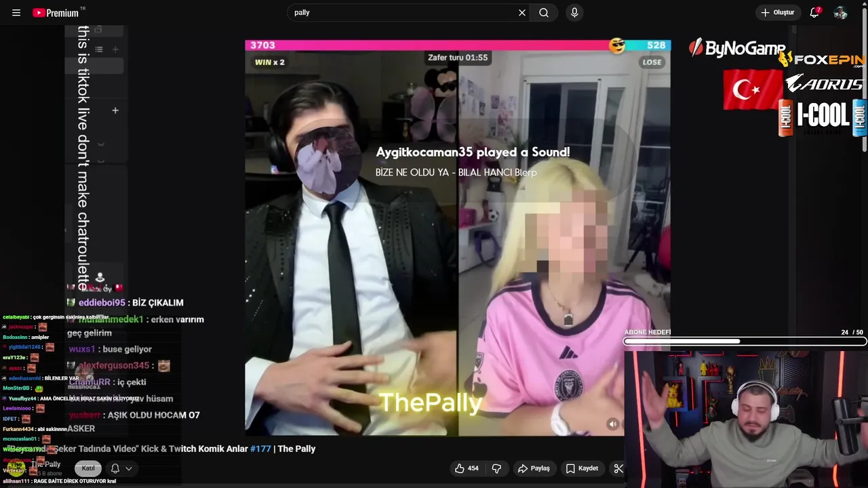Viewport: 868px width, 488px height.
Task: Click the ByNoGame sponsor logo
Action: point(736,48)
